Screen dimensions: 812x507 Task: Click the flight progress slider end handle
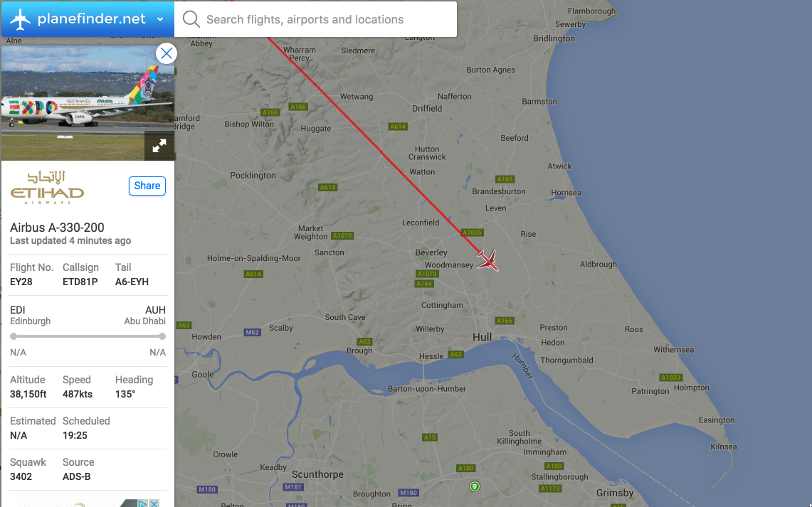pos(162,336)
